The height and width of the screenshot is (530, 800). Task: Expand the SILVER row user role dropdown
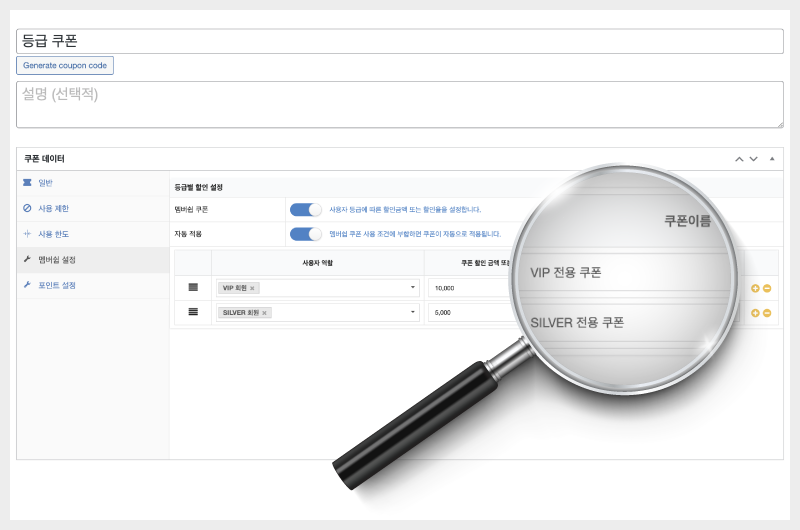point(412,313)
